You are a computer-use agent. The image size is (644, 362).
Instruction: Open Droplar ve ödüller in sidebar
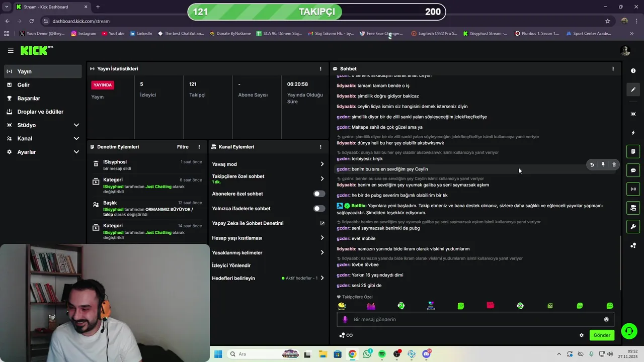point(43,112)
